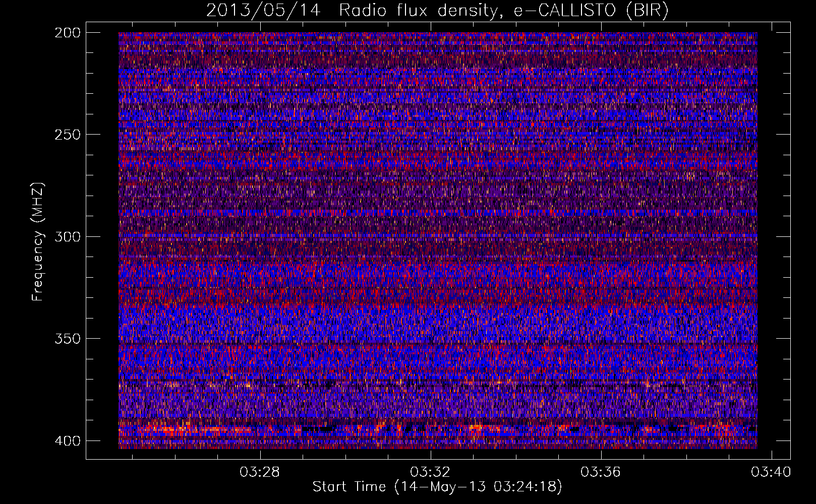Select the 350 frequency tick label
The image size is (816, 504).
pos(67,338)
